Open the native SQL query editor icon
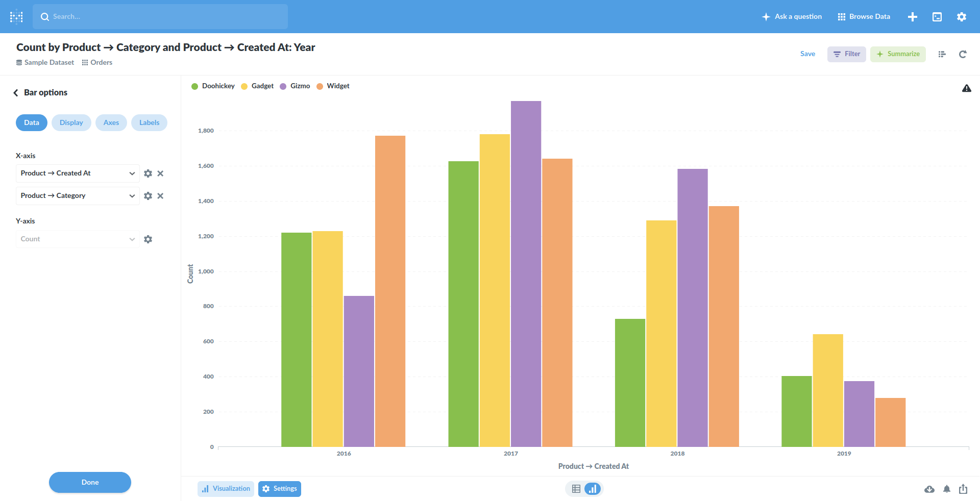 tap(937, 16)
